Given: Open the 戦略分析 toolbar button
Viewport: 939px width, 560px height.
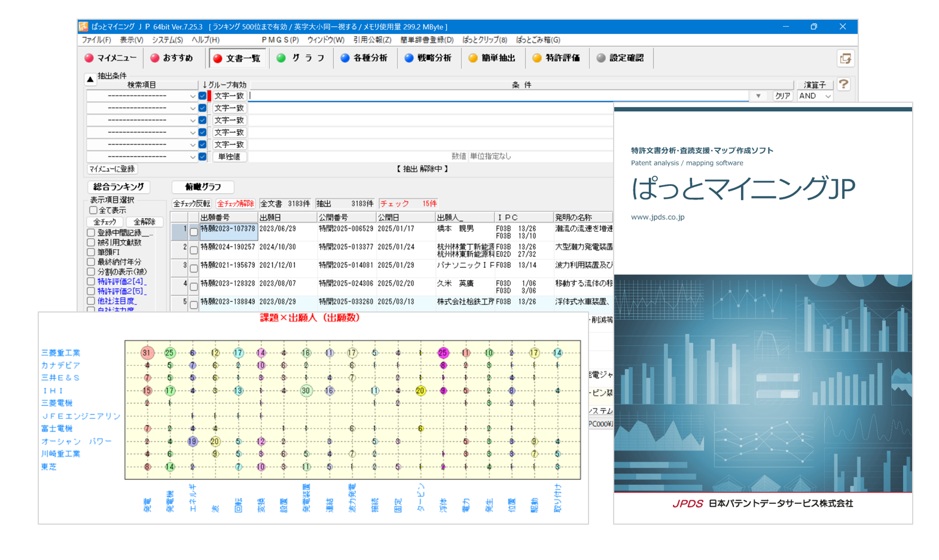Looking at the screenshot, I should tap(428, 58).
